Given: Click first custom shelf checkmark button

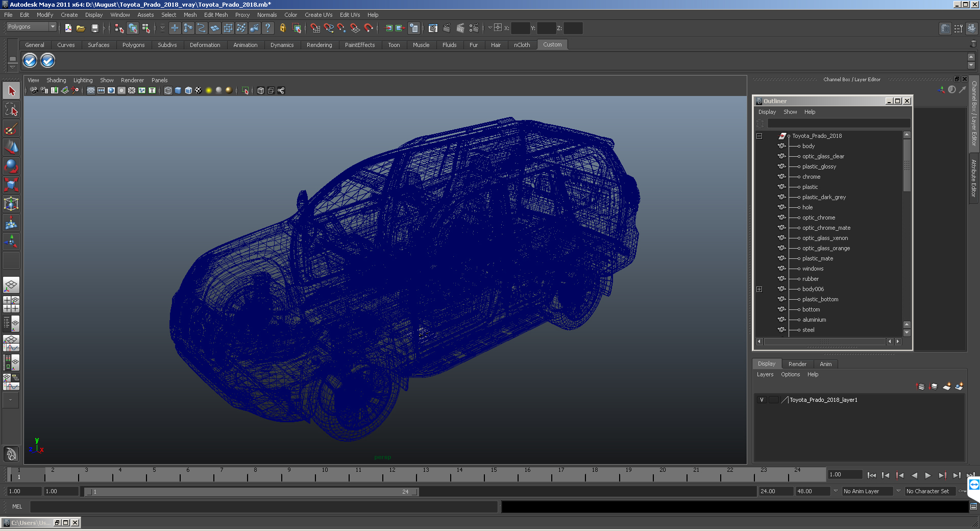Looking at the screenshot, I should (x=30, y=61).
